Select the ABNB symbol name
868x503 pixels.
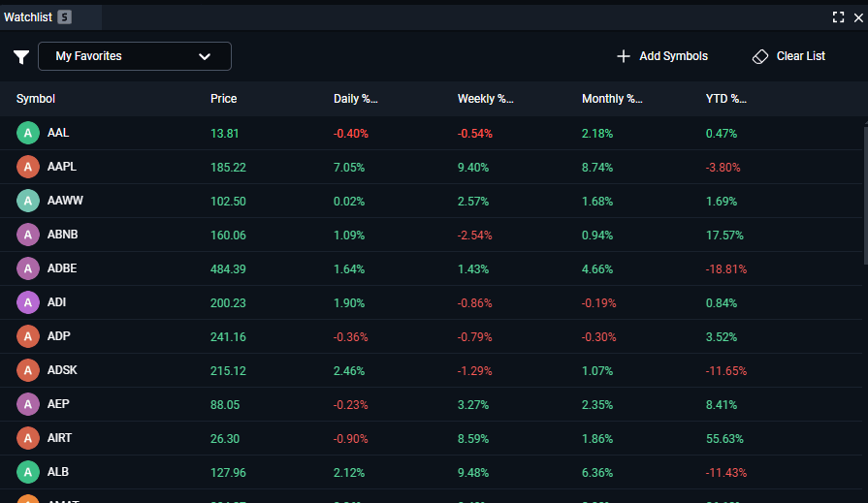tap(62, 235)
